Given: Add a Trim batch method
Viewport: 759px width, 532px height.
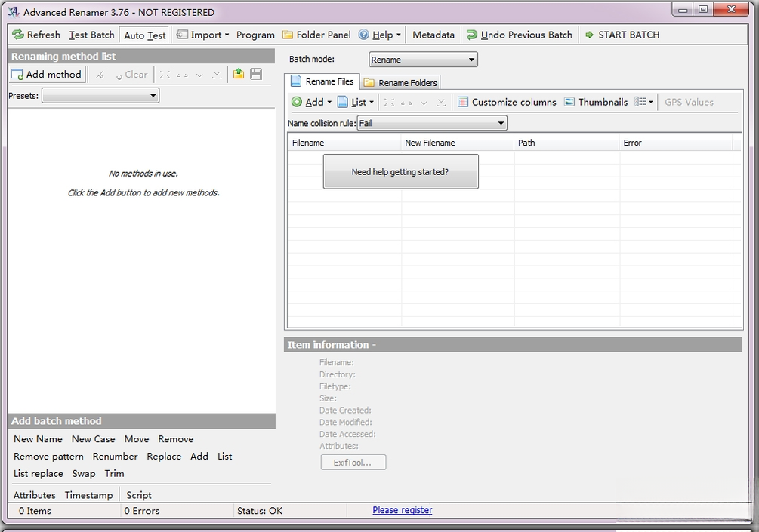Looking at the screenshot, I should [x=114, y=474].
